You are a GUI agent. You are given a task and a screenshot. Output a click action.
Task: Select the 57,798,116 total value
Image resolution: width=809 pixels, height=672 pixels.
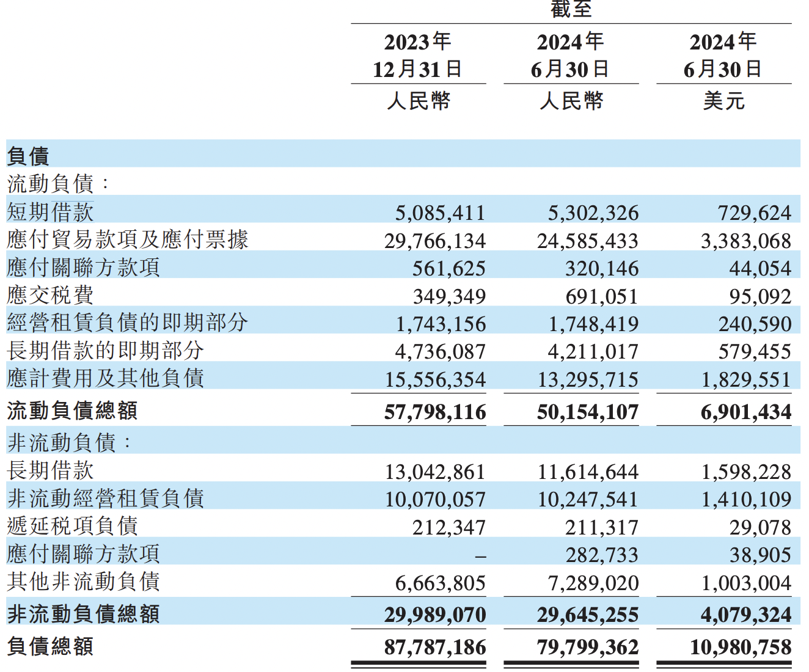pos(435,412)
